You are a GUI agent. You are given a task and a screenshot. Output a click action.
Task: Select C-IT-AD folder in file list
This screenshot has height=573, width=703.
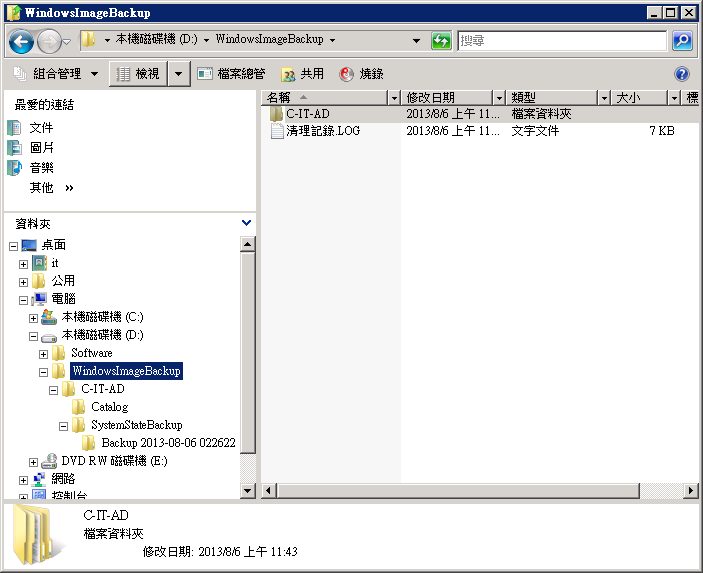[x=308, y=114]
